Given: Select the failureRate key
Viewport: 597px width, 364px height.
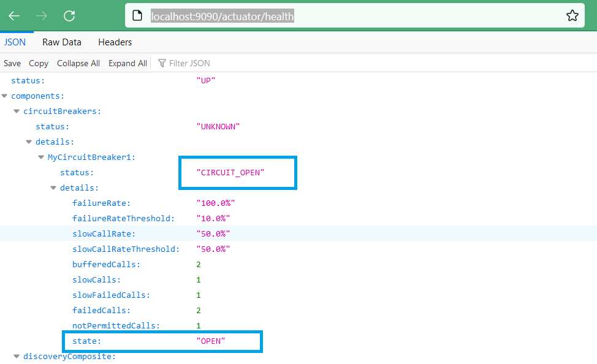Looking at the screenshot, I should point(101,203).
